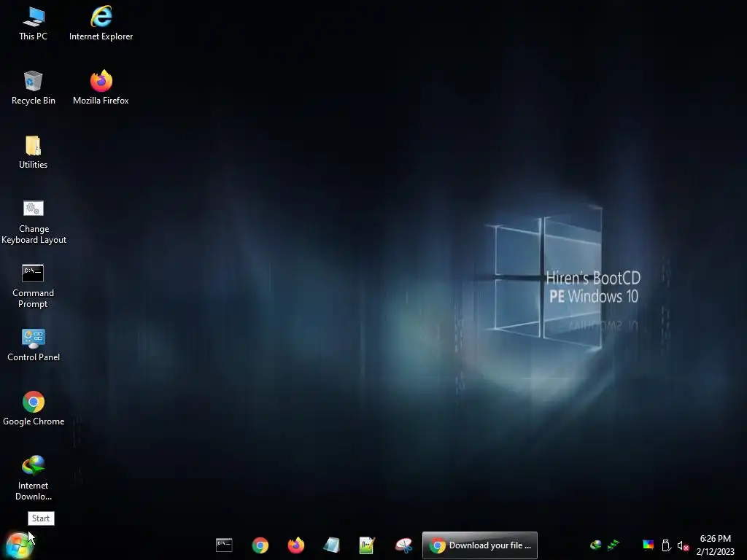Open the Snipping Tool taskbar icon
The width and height of the screenshot is (747, 560).
coord(403,545)
